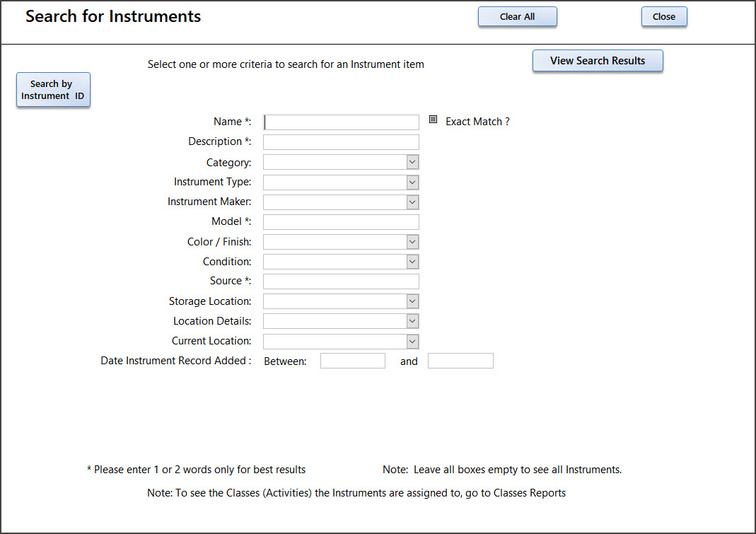Screen dimensions: 756x534
Task: Open Search by Instrument ID
Action: pyautogui.click(x=53, y=90)
